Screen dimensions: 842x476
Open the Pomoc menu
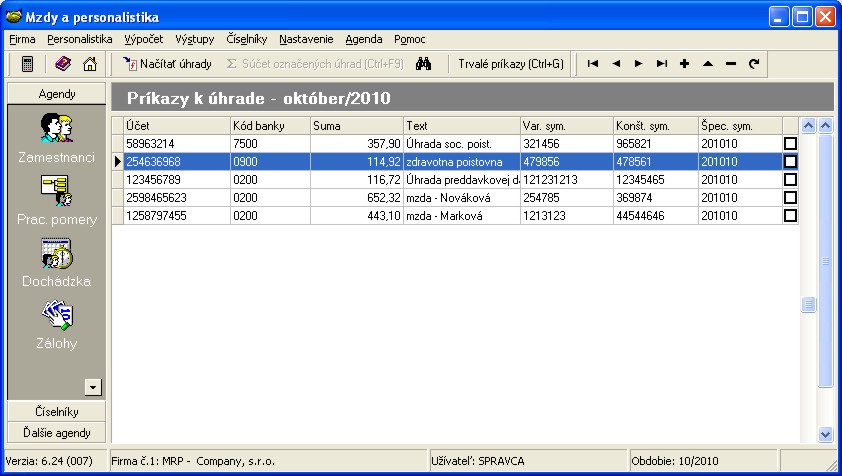click(409, 39)
